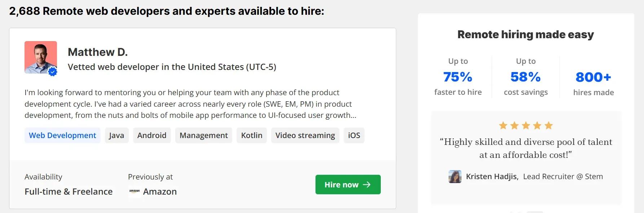The image size is (644, 213).
Task: Select the Android skill tab
Action: (151, 135)
